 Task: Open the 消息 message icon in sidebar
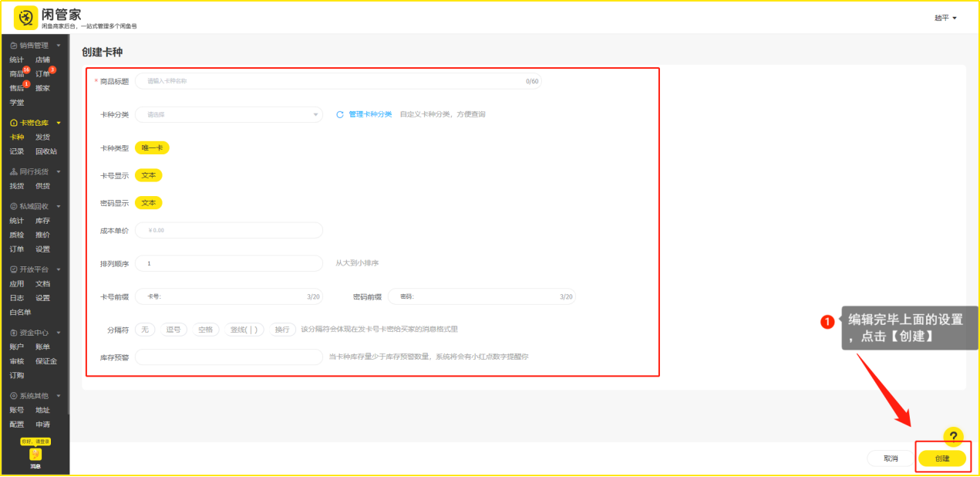pyautogui.click(x=35, y=455)
